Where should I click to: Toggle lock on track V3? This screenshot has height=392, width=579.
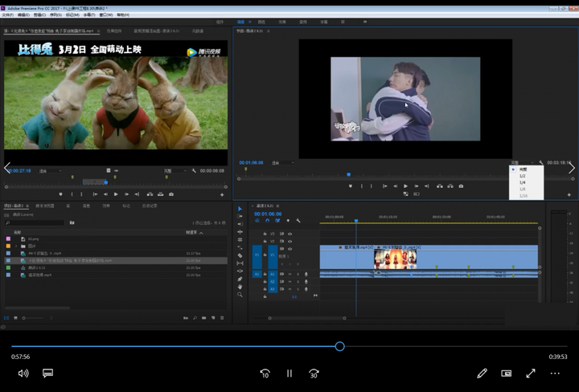[265, 234]
